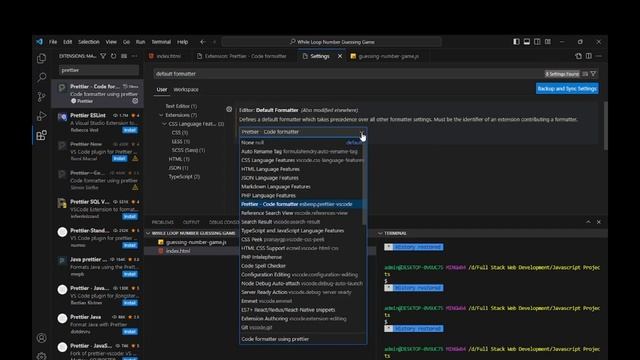640x360 pixels.
Task: Select the User settings tab
Action: coord(162,89)
